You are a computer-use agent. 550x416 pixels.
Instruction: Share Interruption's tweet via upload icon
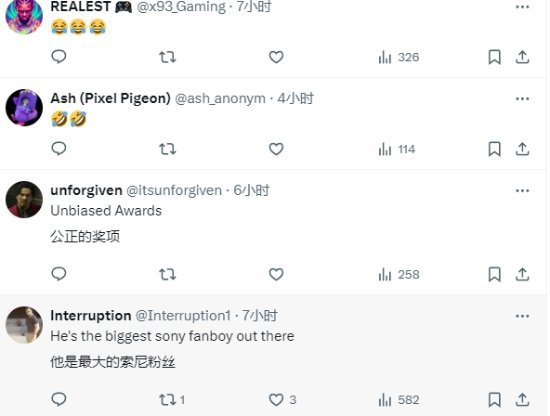(x=522, y=400)
